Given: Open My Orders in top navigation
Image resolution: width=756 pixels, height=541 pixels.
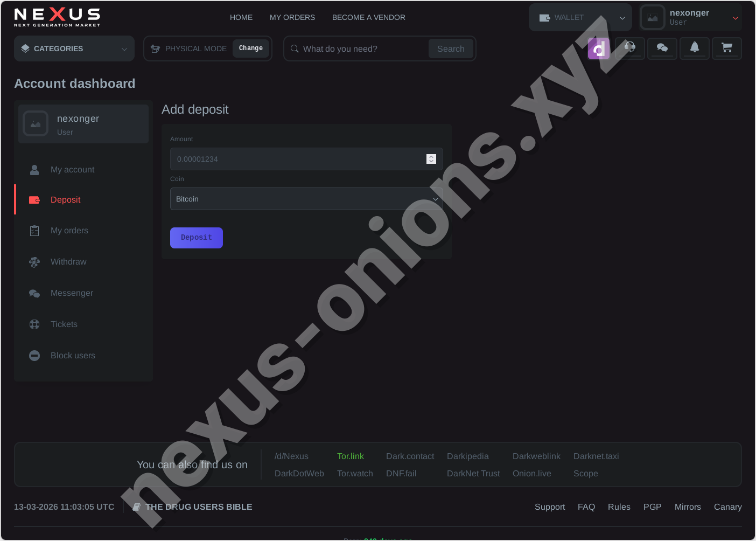Looking at the screenshot, I should [292, 17].
